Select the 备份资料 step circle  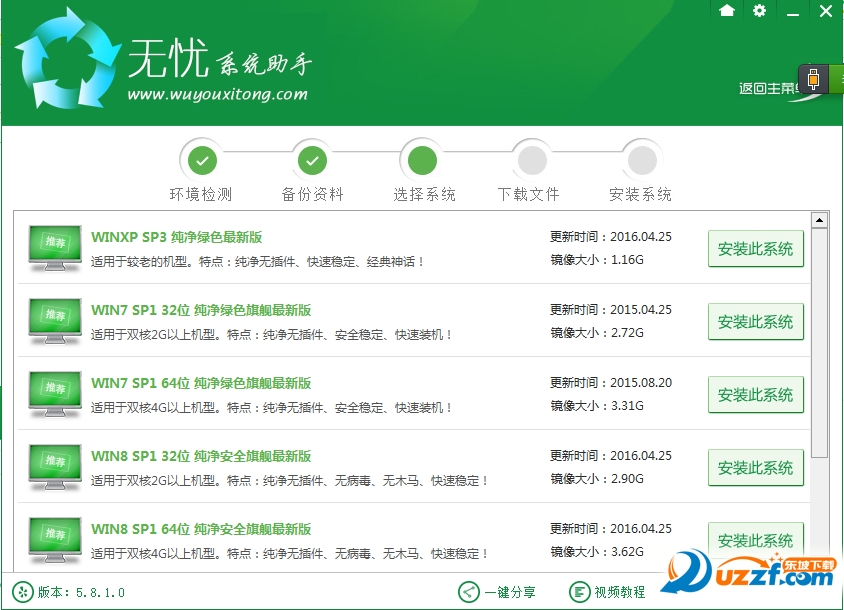[311, 160]
